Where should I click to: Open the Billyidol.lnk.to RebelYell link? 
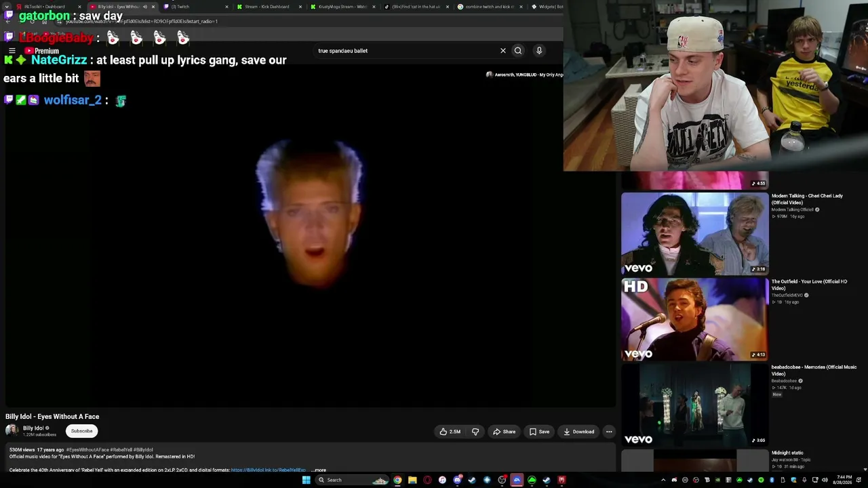268,470
